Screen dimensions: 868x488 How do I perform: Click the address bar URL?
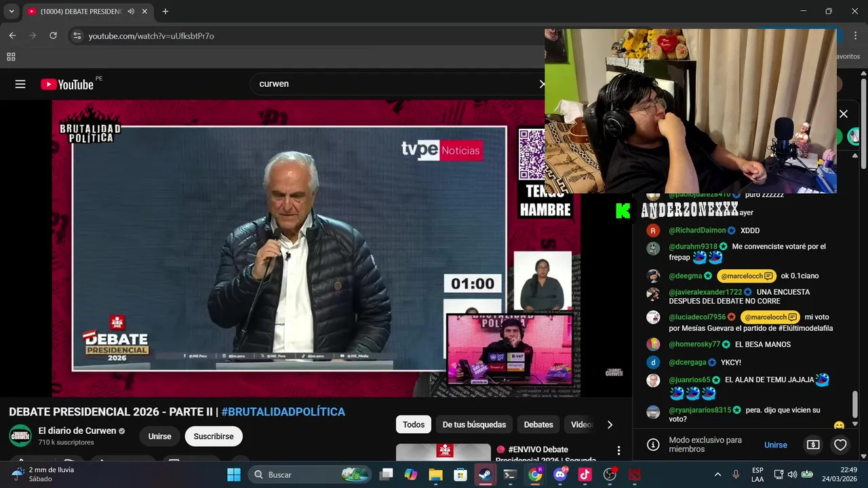click(x=151, y=36)
